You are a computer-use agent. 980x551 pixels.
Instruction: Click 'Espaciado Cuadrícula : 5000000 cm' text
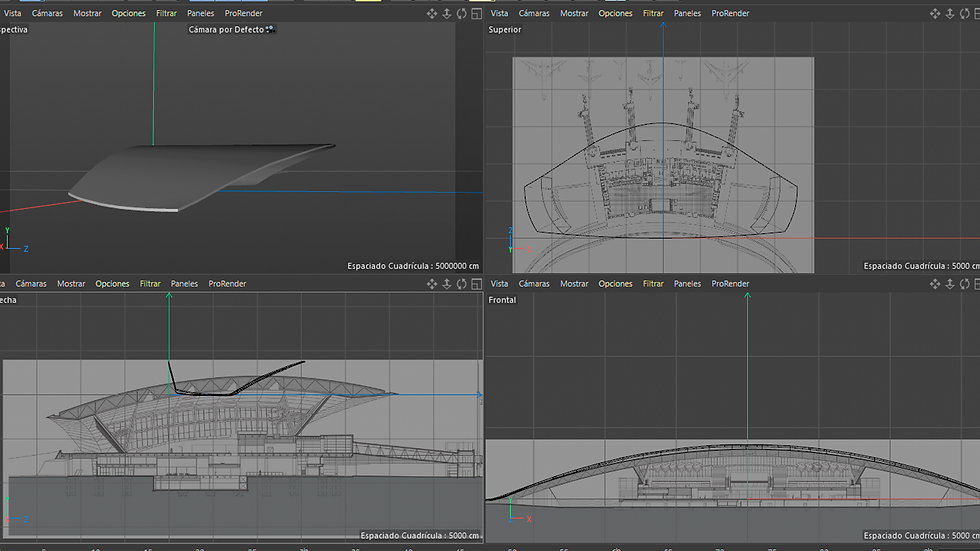click(x=413, y=266)
